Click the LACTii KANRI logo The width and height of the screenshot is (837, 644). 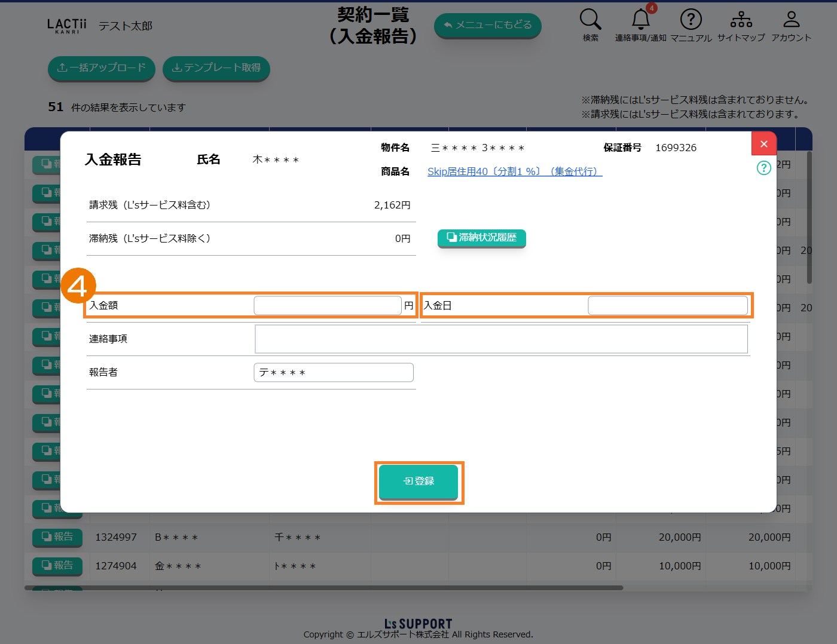point(66,26)
